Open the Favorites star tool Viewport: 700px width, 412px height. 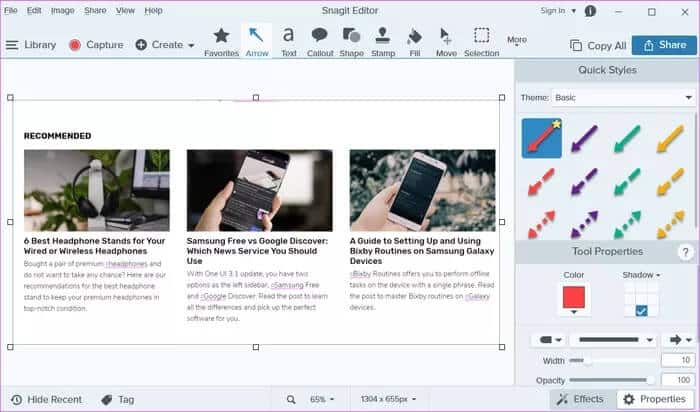[x=221, y=42]
